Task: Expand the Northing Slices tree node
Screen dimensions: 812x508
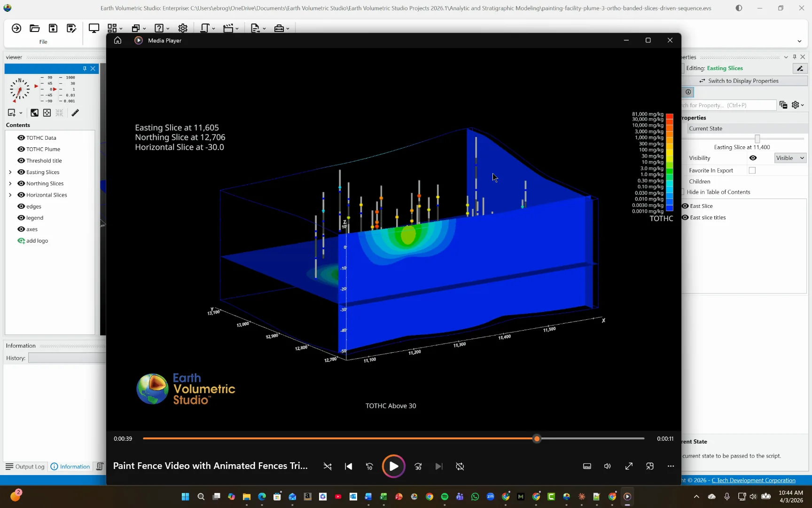Action: click(x=10, y=183)
